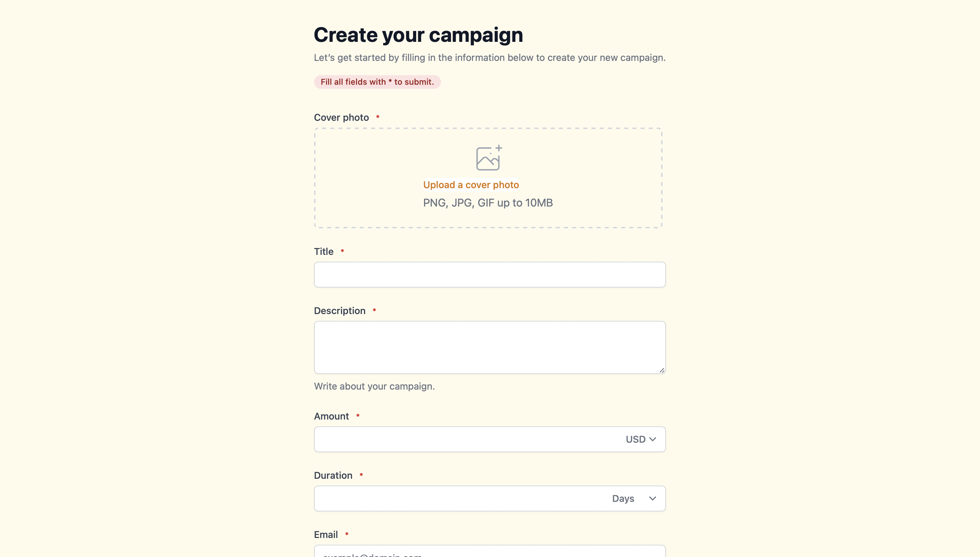Screen dimensions: 980x557
Task: Click the red asterisk next to Cover photo
Action: point(378,117)
